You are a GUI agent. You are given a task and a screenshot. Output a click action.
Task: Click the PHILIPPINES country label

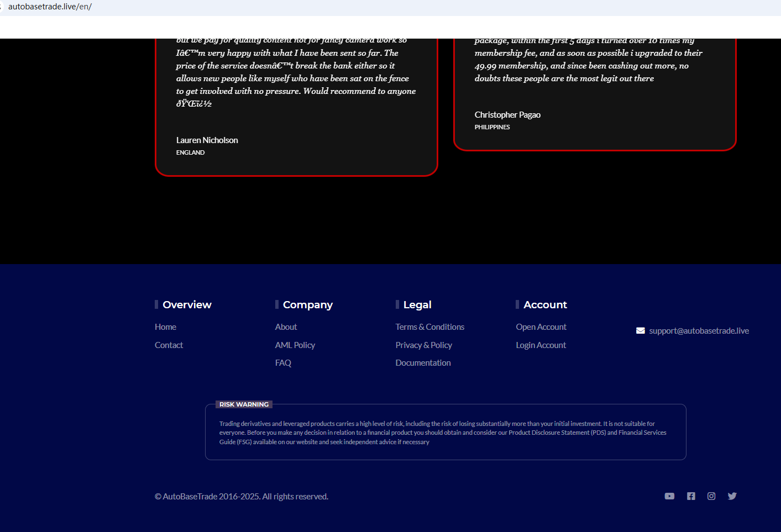click(x=492, y=127)
